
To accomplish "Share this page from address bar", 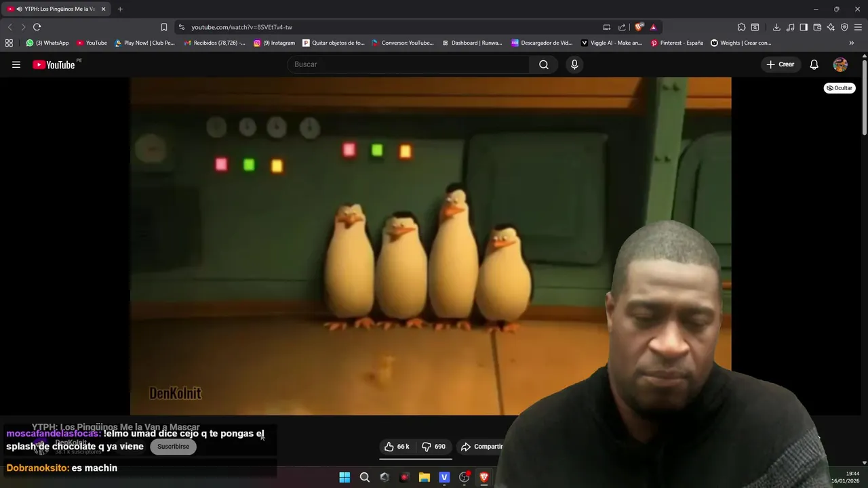I will [622, 27].
